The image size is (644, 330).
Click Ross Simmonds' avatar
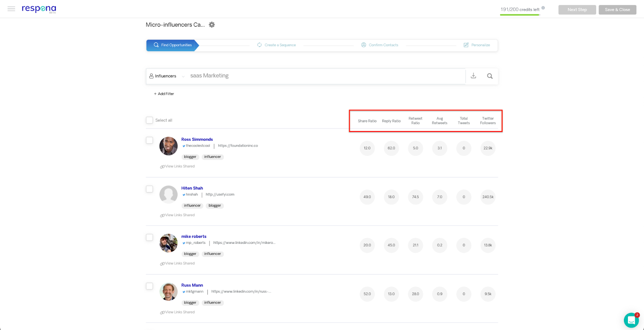pos(168,146)
